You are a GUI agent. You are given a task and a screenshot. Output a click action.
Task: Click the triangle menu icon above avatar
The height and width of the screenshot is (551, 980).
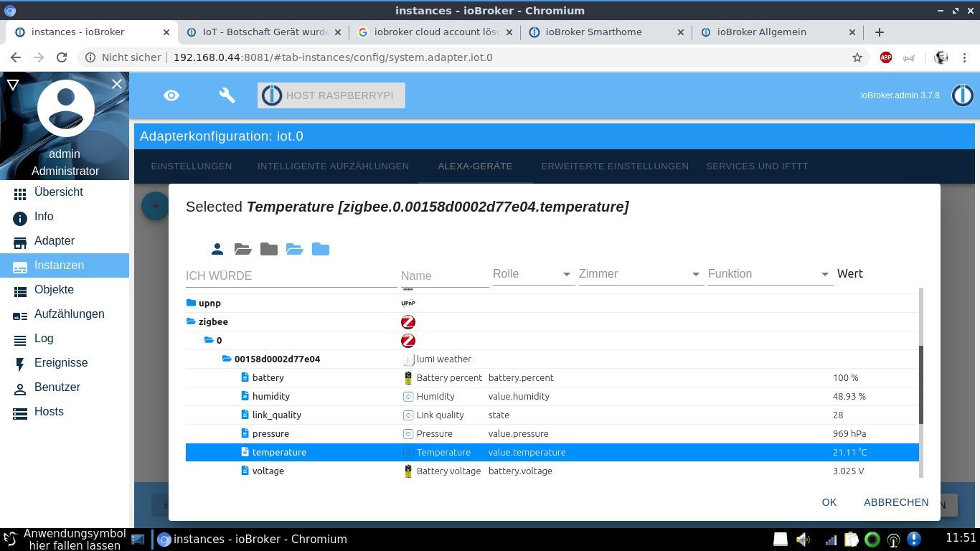coord(13,85)
